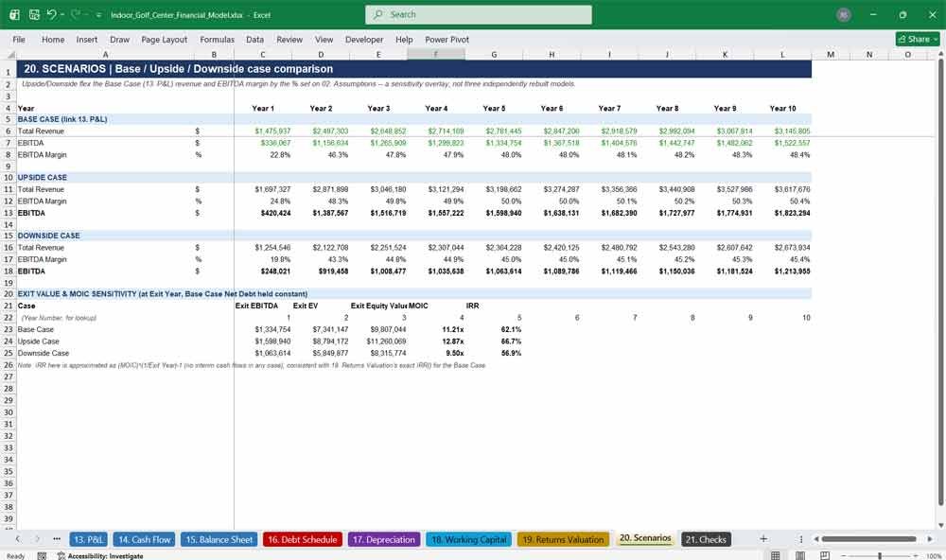Switch to the 17. Depreciation sheet tab
This screenshot has width=946, height=560.
coord(384,539)
